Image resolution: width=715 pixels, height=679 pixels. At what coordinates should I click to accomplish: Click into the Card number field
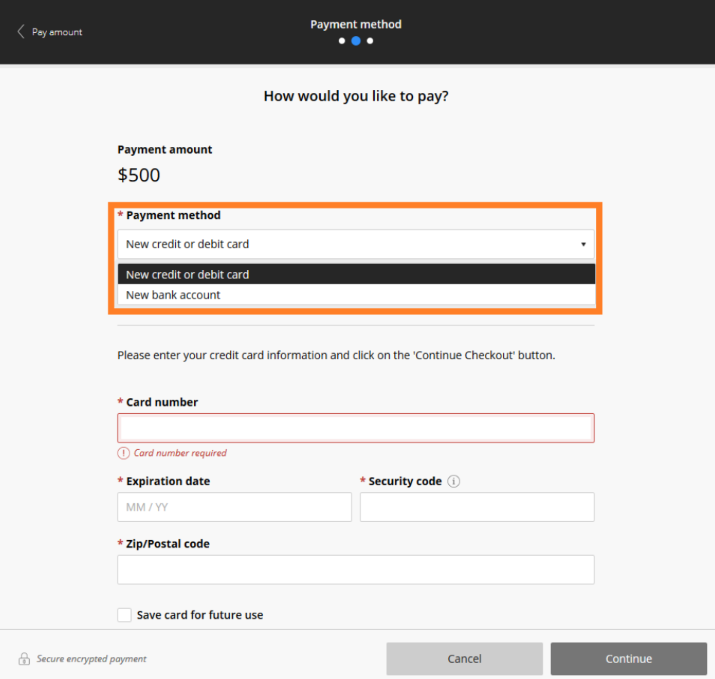pyautogui.click(x=355, y=428)
